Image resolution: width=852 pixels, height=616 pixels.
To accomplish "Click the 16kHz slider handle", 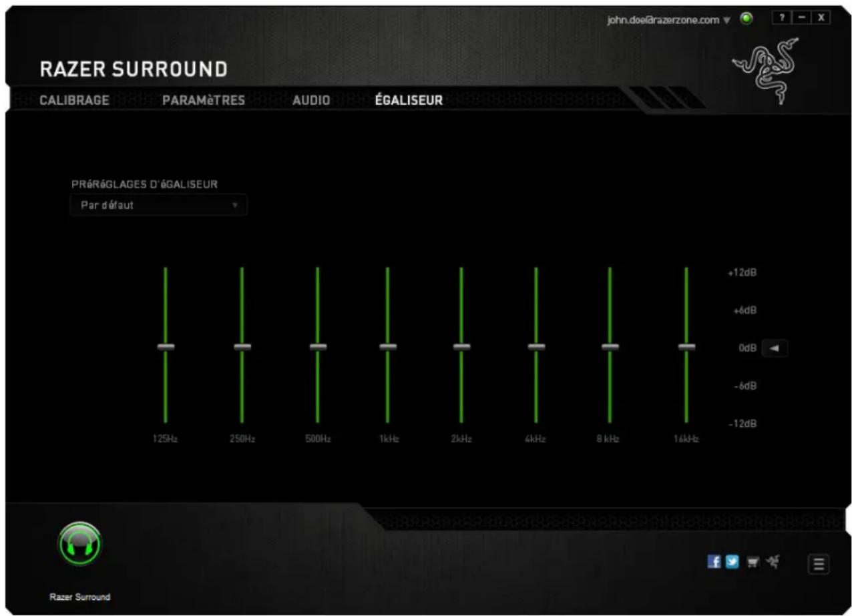I will click(686, 346).
